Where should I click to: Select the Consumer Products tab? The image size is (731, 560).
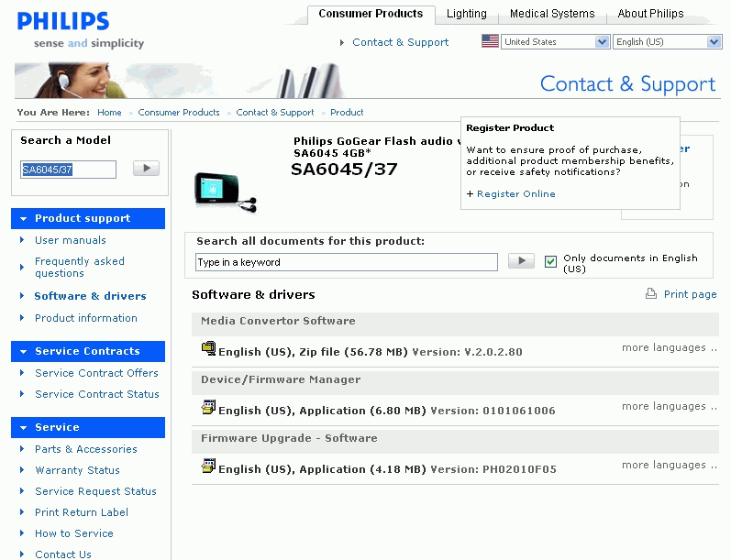371,14
